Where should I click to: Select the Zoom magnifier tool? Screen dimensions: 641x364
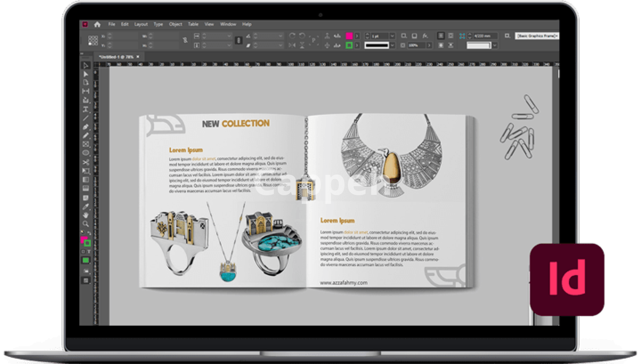click(86, 224)
